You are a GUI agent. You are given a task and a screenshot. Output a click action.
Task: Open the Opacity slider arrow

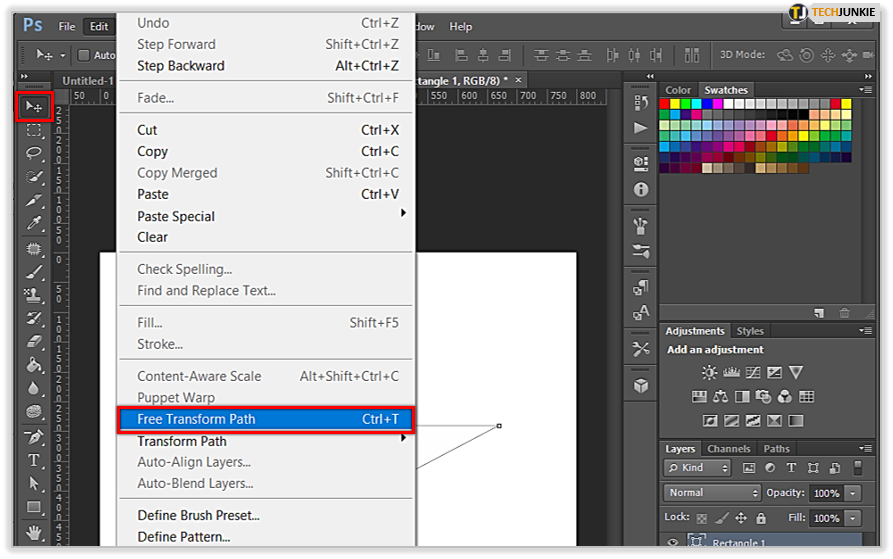pos(853,494)
